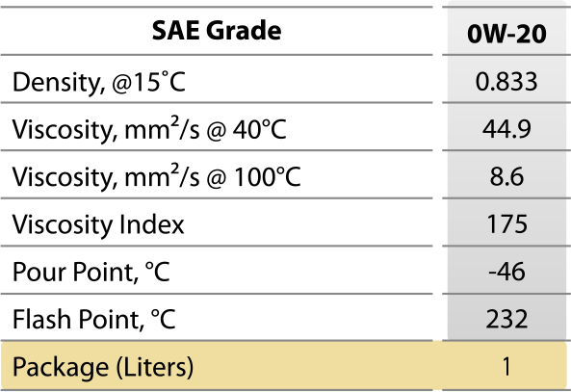Select the density value 0.833
The height and width of the screenshot is (392, 571).
(x=506, y=81)
